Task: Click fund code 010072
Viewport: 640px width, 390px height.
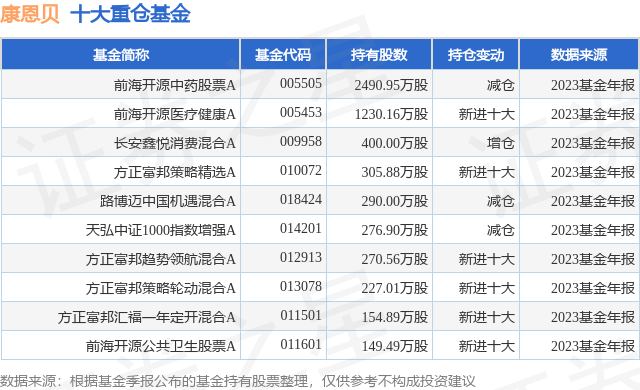Action: 301,171
